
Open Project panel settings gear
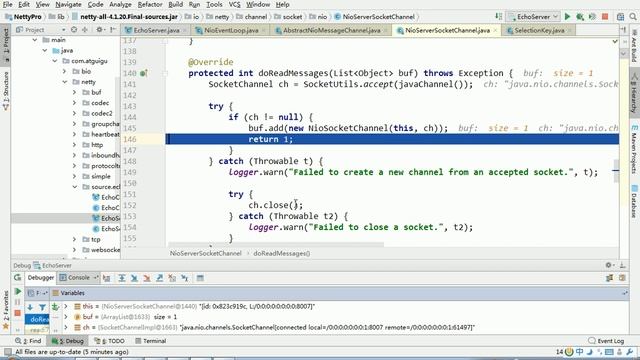[x=100, y=30]
